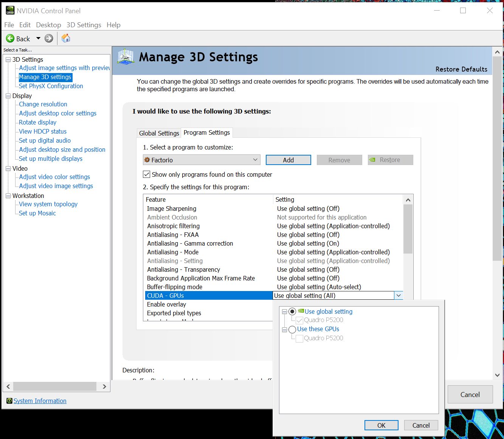Open the File menu
The width and height of the screenshot is (504, 439).
tap(9, 25)
